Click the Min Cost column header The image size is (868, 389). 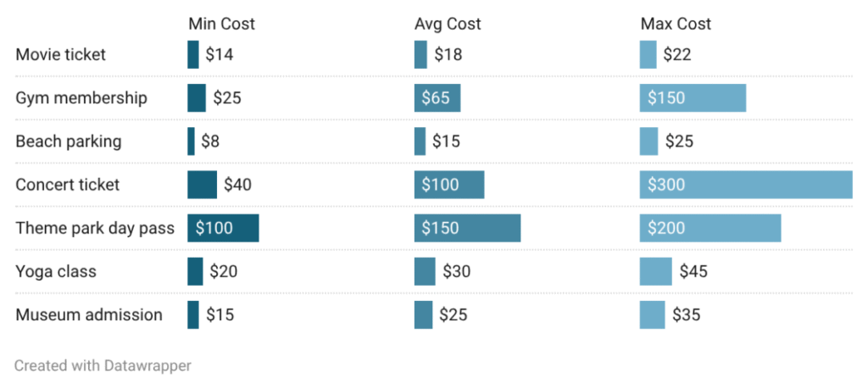click(221, 24)
